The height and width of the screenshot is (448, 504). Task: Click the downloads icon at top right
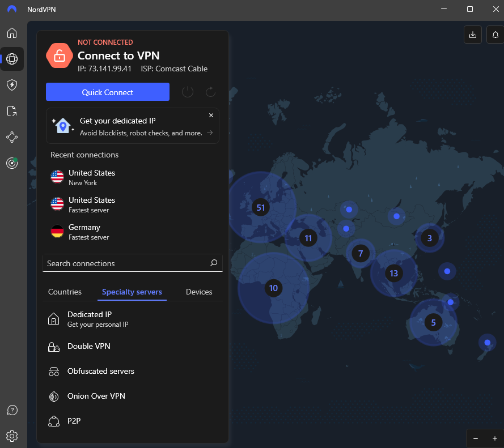(x=472, y=35)
